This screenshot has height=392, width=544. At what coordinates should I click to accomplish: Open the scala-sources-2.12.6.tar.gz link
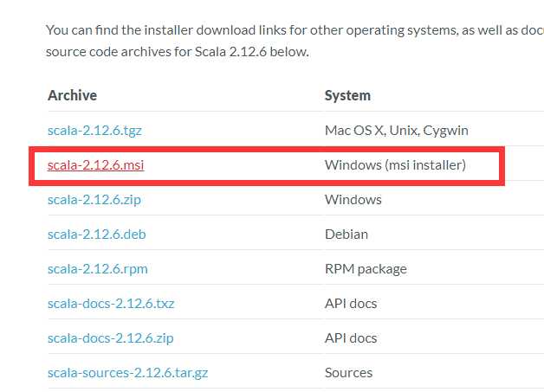pos(127,373)
